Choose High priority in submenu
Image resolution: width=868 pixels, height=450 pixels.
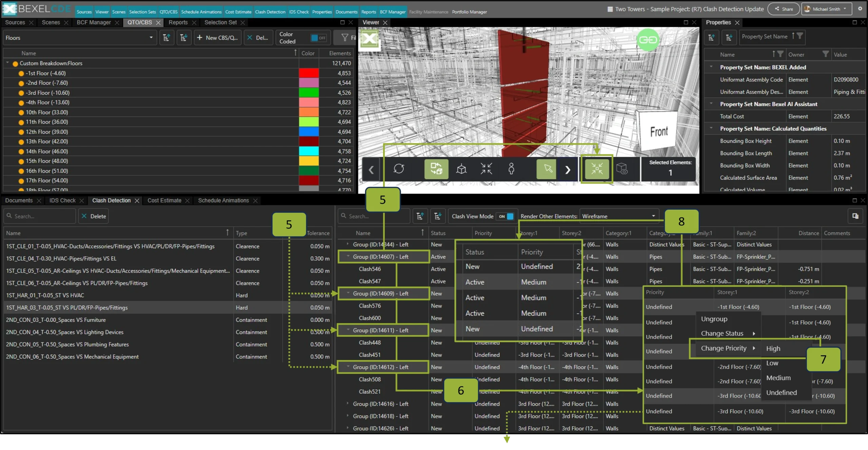773,349
